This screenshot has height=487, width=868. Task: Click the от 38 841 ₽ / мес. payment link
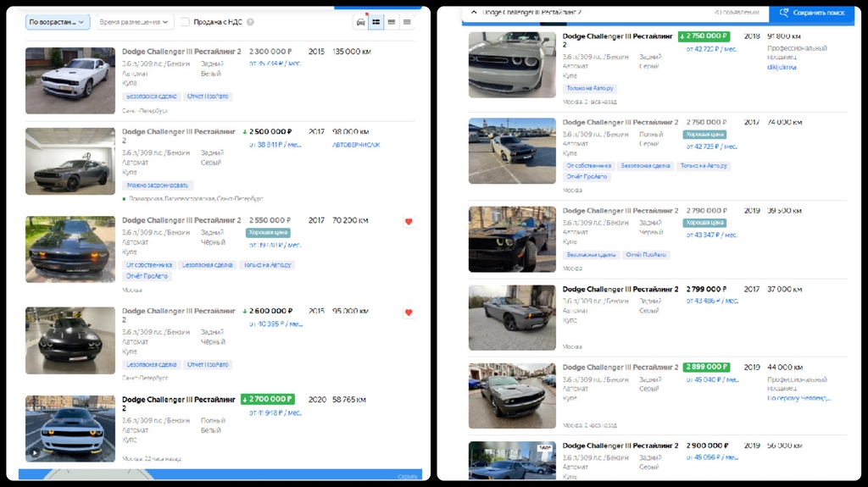pyautogui.click(x=275, y=145)
